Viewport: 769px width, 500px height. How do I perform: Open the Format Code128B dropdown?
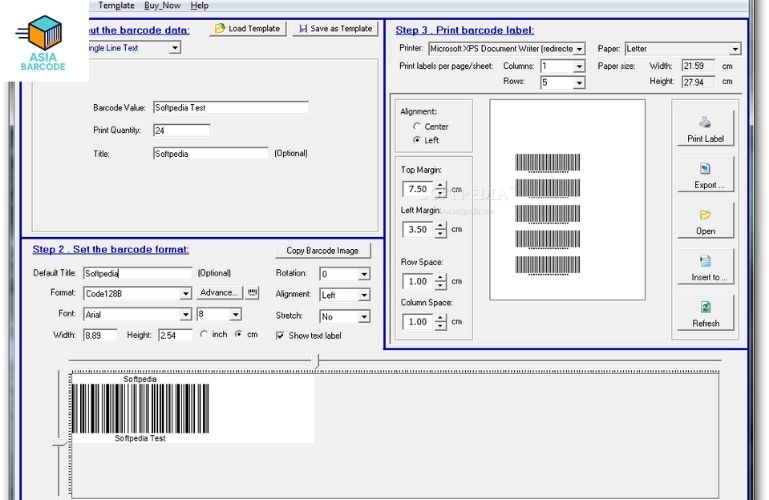(185, 294)
